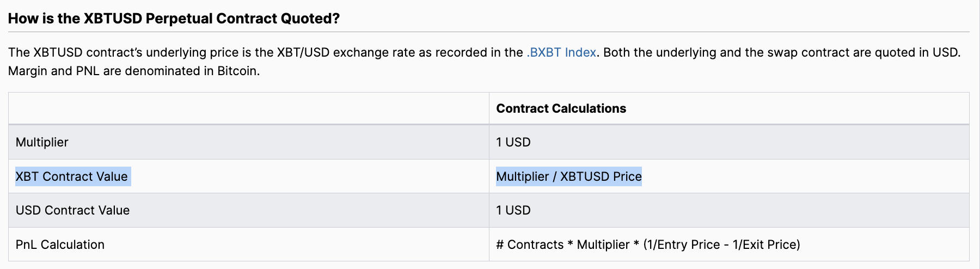Click the Multiplier / XBTUSD Price formula

569,176
